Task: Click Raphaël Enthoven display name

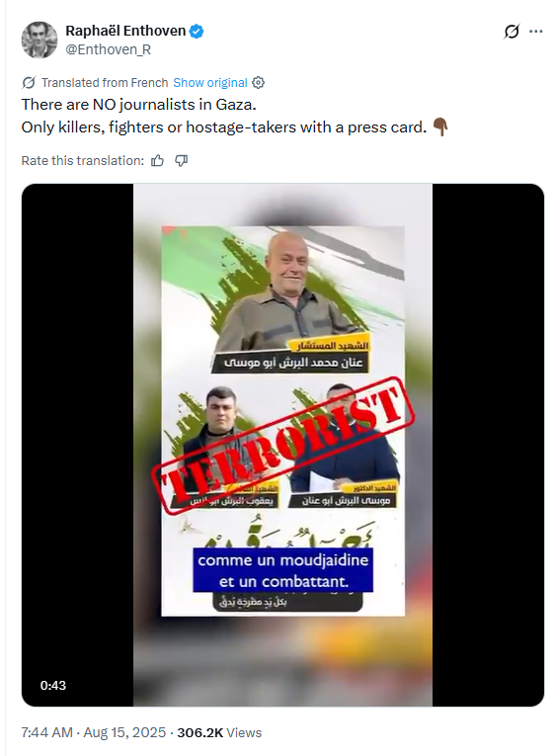Action: point(125,31)
